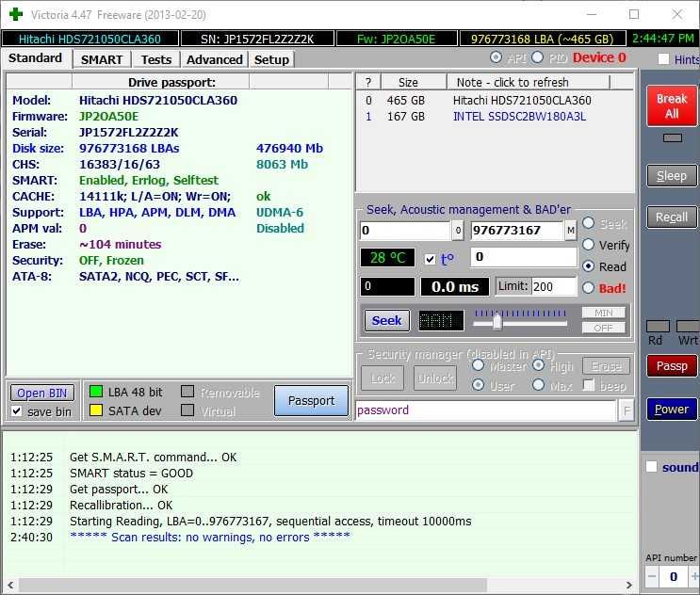Select the Read radio button
The width and height of the screenshot is (700, 595).
589,266
